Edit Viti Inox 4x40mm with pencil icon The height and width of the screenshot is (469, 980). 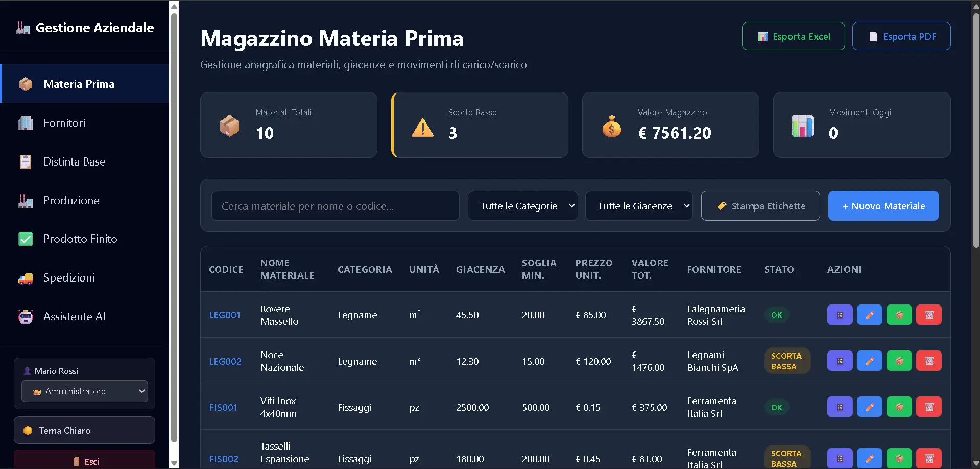(870, 407)
